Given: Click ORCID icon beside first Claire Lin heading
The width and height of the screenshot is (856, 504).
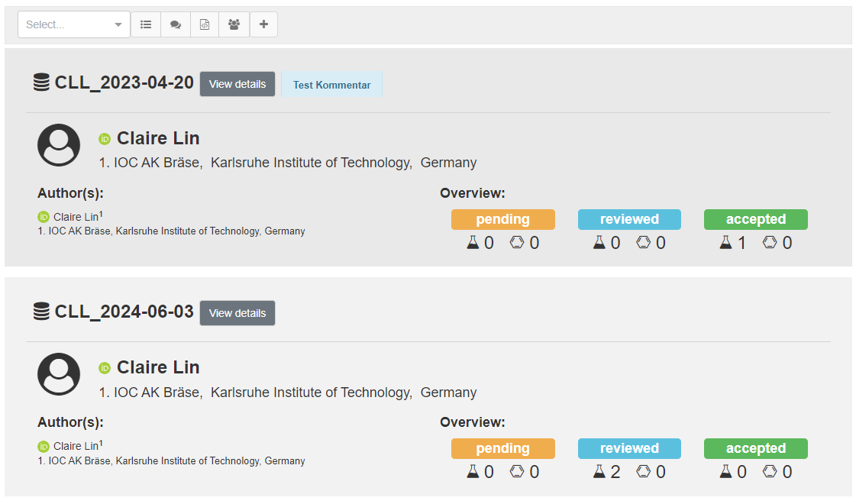Looking at the screenshot, I should 105,139.
